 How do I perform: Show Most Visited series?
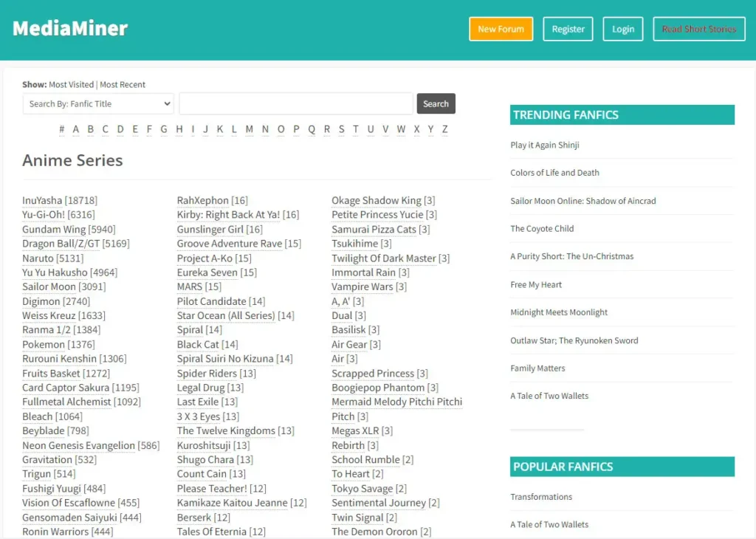coord(71,85)
